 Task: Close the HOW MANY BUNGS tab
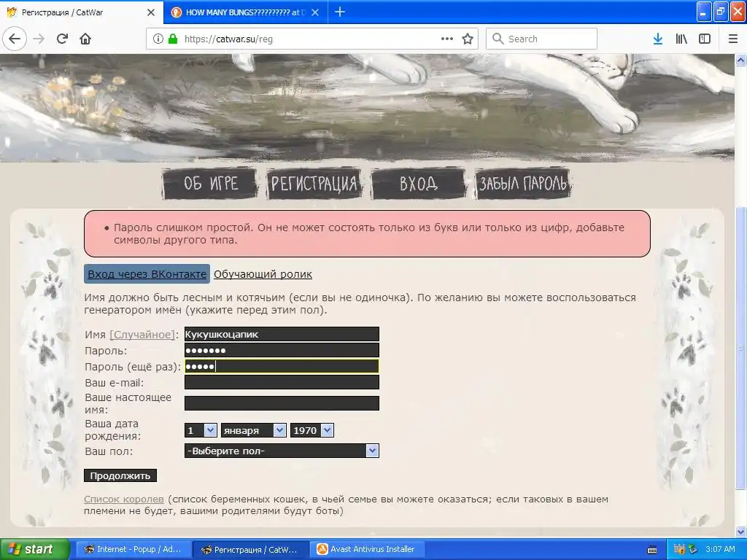[x=315, y=12]
